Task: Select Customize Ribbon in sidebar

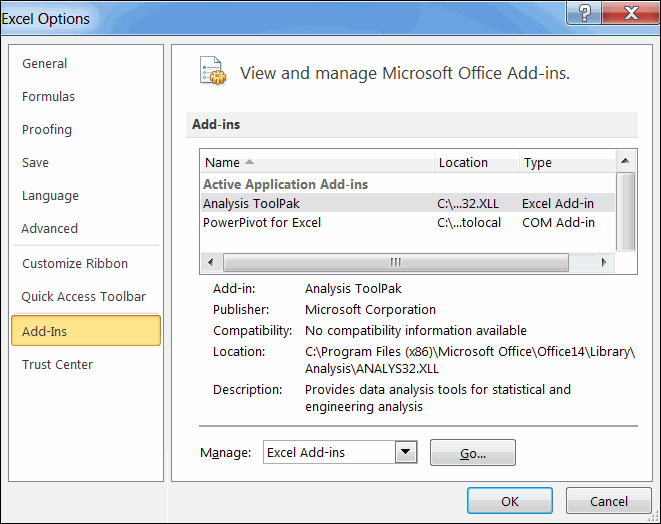Action: pos(75,264)
